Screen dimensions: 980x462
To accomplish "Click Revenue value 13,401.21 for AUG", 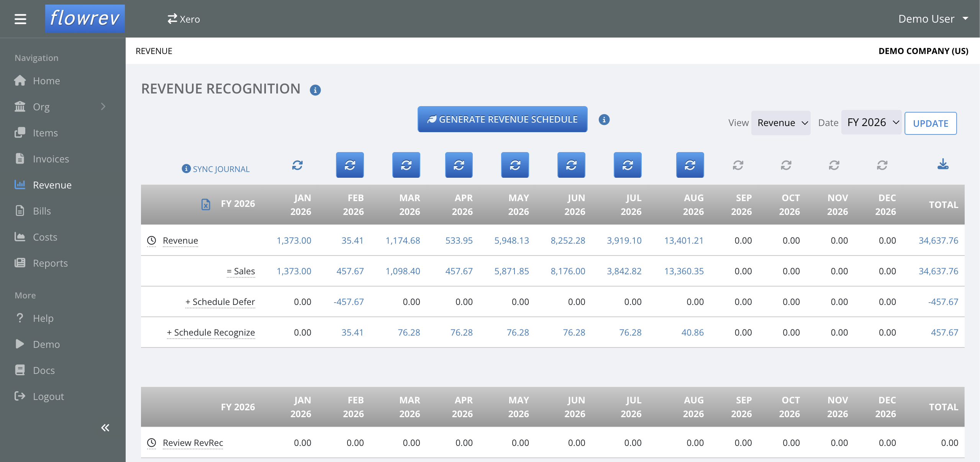I will point(684,241).
